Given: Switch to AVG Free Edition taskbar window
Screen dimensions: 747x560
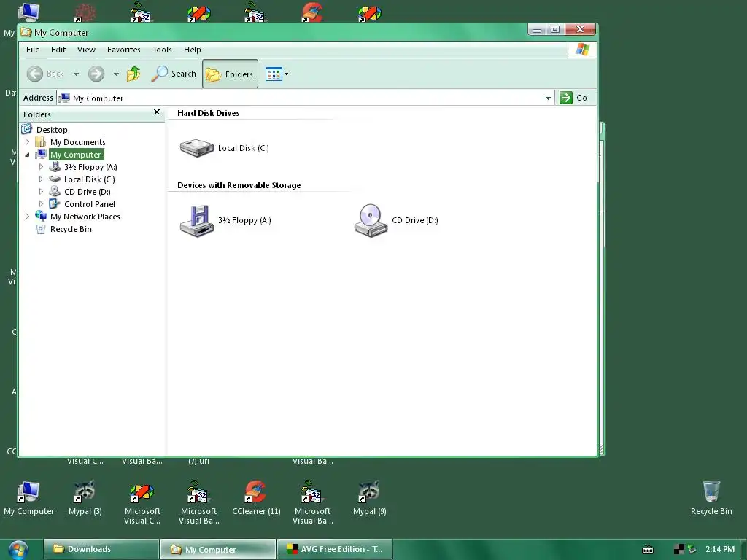Looking at the screenshot, I should click(334, 549).
